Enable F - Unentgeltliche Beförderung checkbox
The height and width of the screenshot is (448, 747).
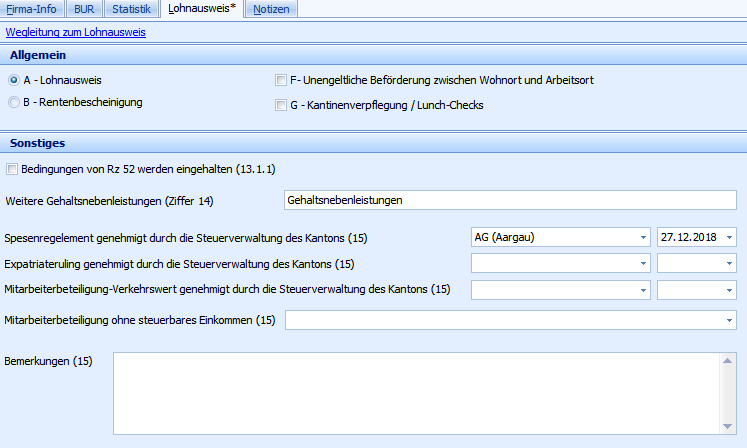281,80
